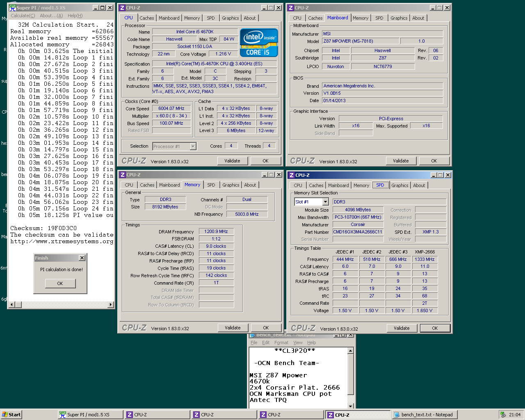The image size is (525, 420).
Task: Click OK in SPD window
Action: pyautogui.click(x=435, y=328)
